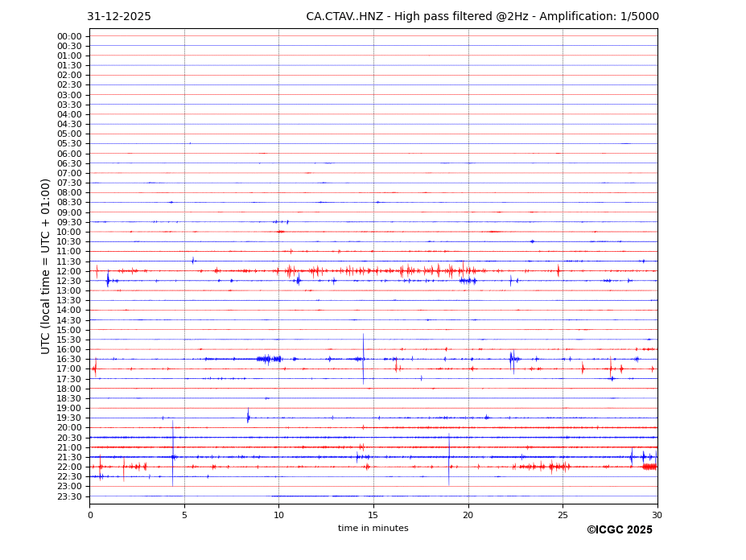Select the ©ICGC 2025 copyright text
This screenshot has width=746, height=560.
(619, 530)
